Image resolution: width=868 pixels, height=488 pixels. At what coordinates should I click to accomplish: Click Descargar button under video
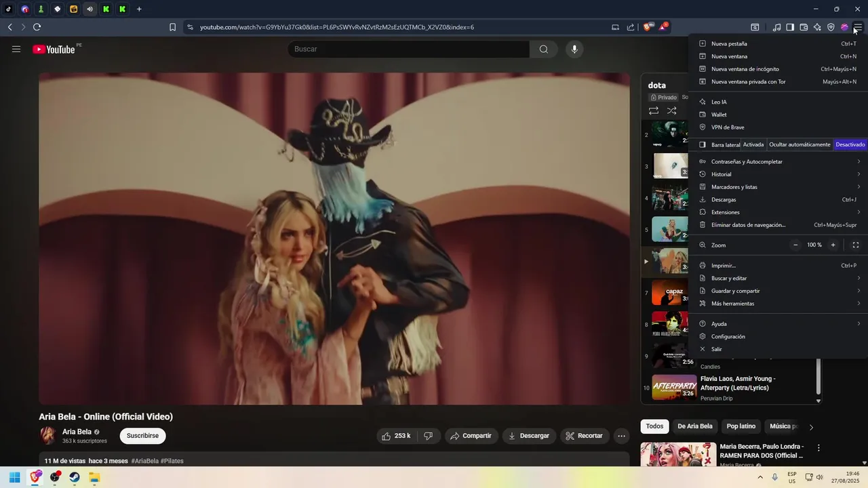(529, 436)
